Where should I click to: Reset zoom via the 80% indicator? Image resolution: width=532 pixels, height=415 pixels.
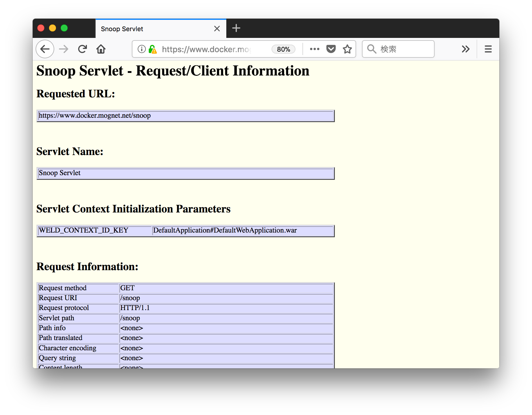283,49
